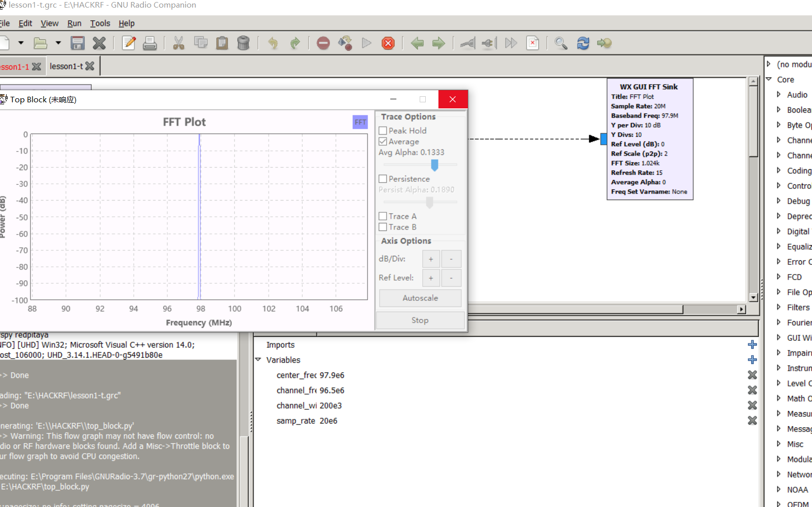Disable the Average checkbox
812x507 pixels.
[x=383, y=141]
